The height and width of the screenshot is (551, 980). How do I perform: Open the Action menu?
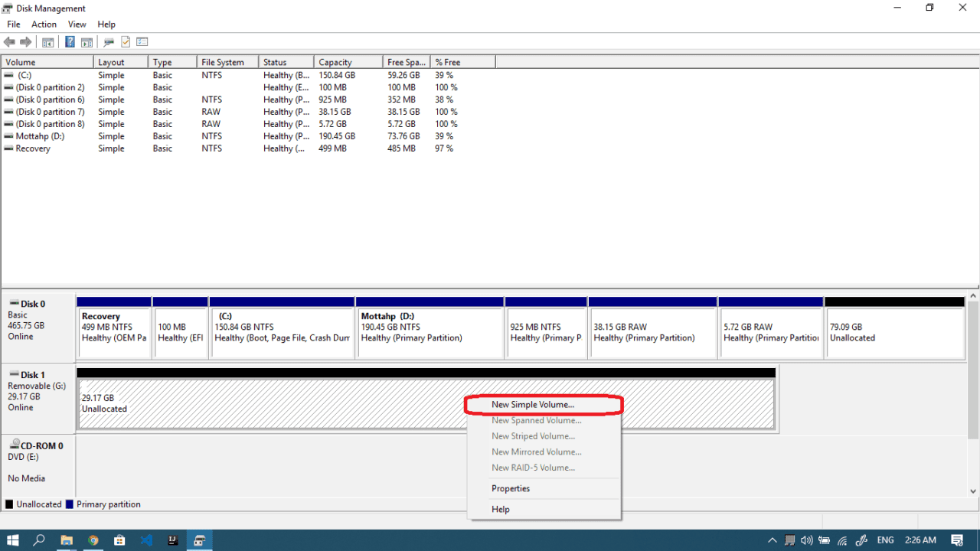(x=44, y=24)
